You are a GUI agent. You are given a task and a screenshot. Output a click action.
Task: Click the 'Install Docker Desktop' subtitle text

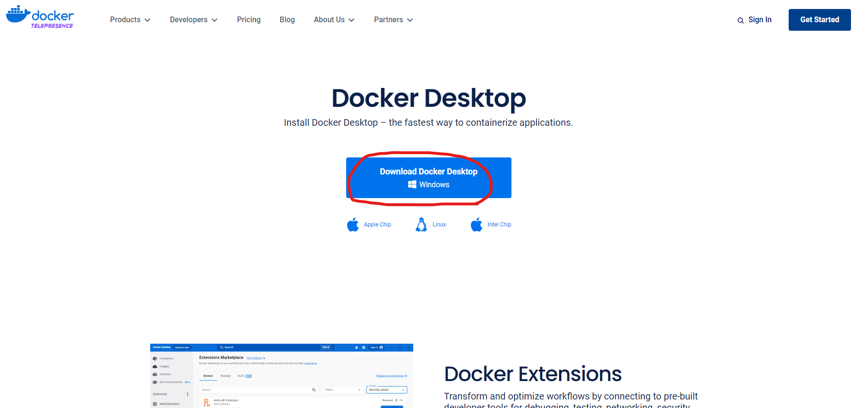pos(428,123)
